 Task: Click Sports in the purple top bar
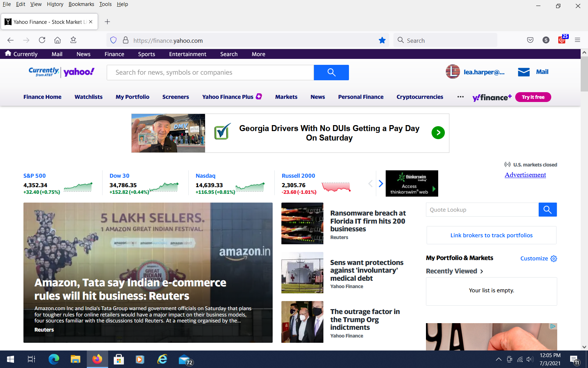tap(146, 54)
